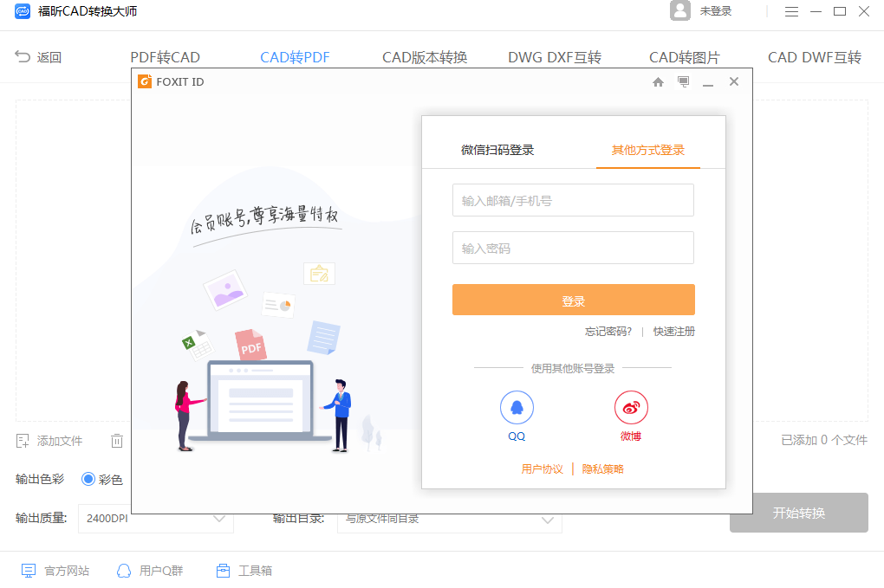Select the 彩色 color radio button
Viewport: 884px width, 588px height.
pos(88,479)
